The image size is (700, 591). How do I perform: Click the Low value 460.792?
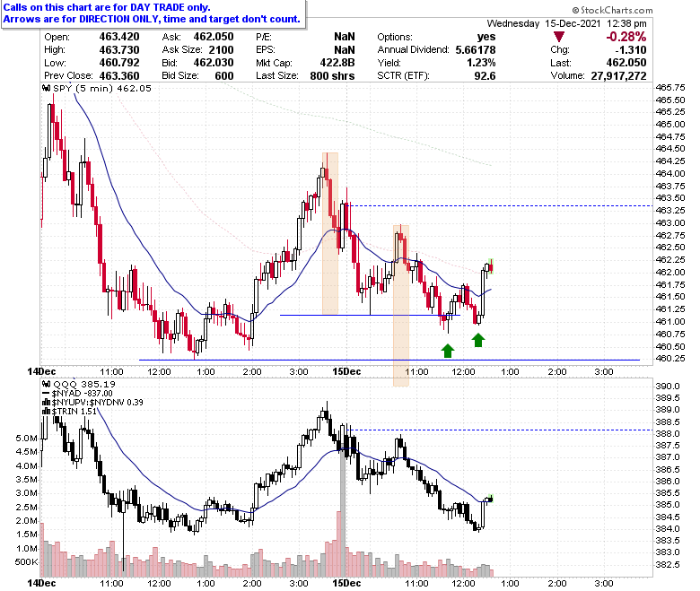coord(119,63)
